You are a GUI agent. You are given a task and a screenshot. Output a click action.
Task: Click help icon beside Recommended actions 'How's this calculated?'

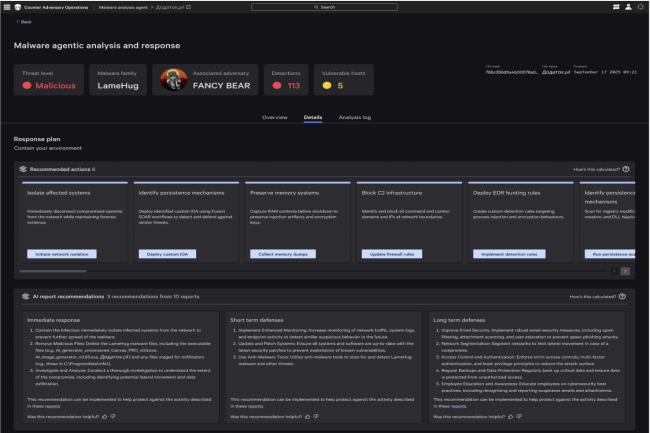point(626,170)
